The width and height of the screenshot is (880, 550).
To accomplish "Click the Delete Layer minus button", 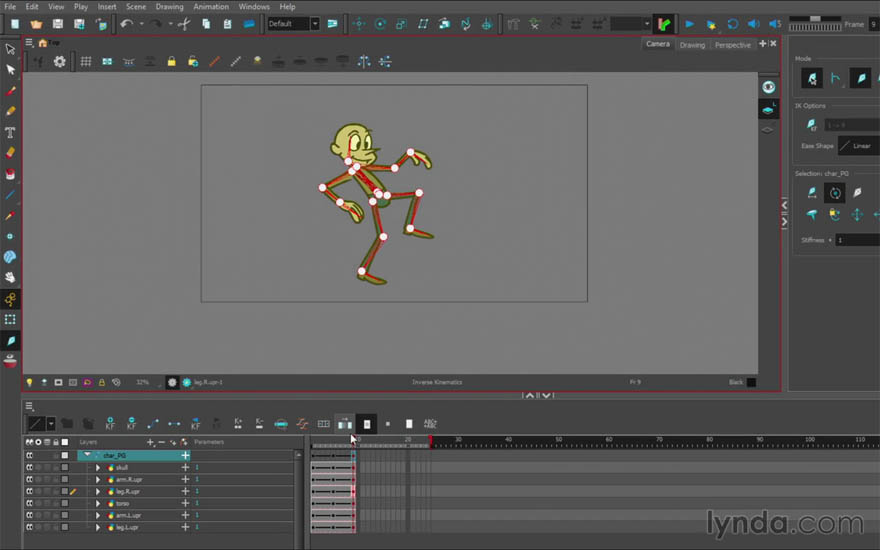I will point(162,442).
